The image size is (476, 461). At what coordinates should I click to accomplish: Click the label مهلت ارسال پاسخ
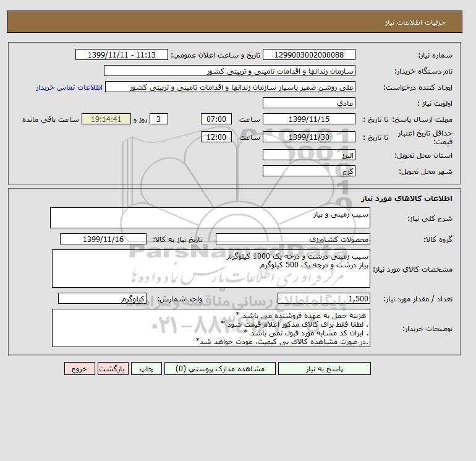pos(422,119)
